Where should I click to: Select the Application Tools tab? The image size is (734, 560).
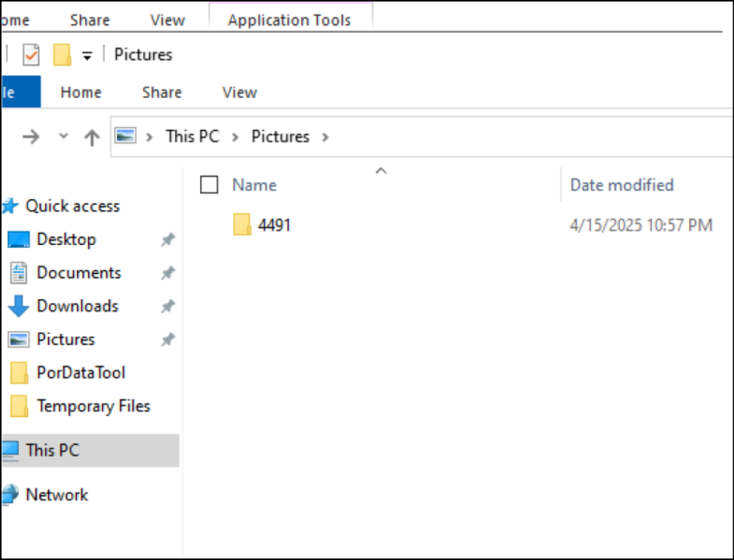point(289,21)
